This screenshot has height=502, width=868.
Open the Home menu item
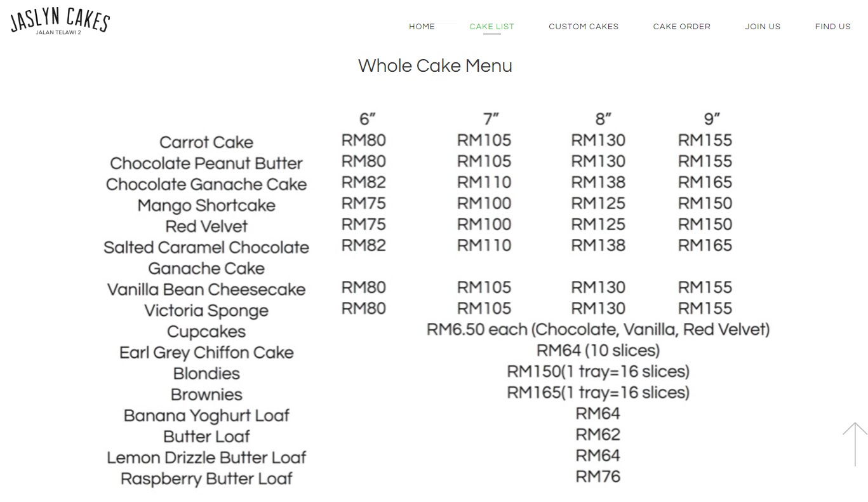(422, 27)
